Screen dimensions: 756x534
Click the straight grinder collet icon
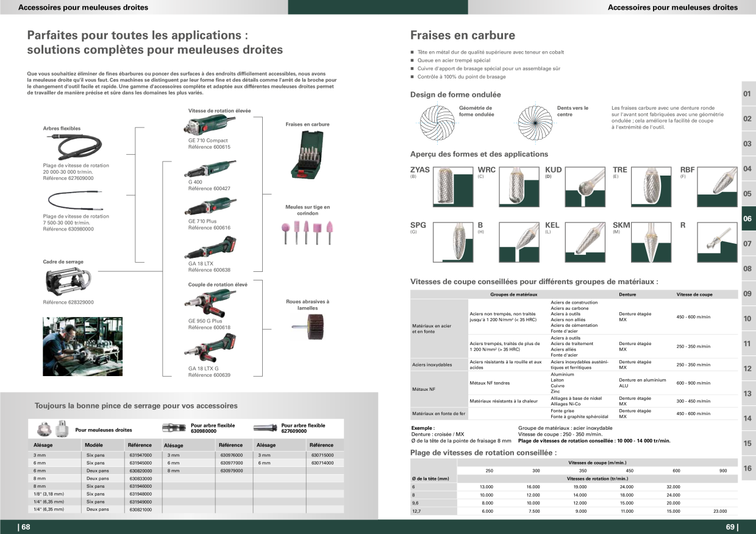pos(52,429)
